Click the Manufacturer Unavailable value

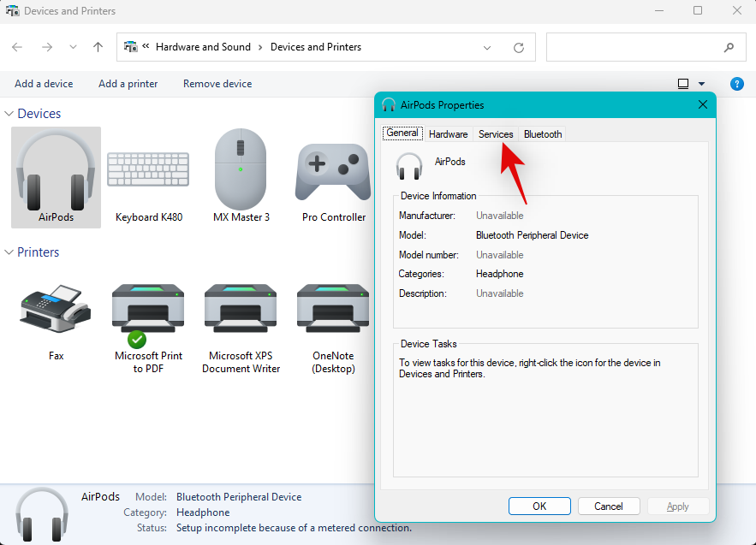coord(499,216)
